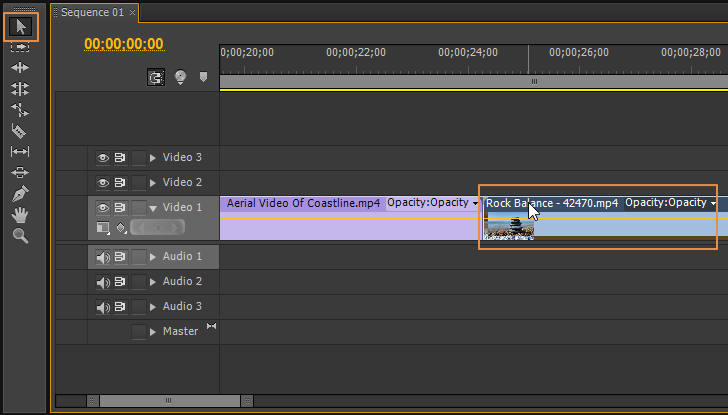
Task: Click the timeline zoom scrollbar thumb
Action: [x=169, y=401]
